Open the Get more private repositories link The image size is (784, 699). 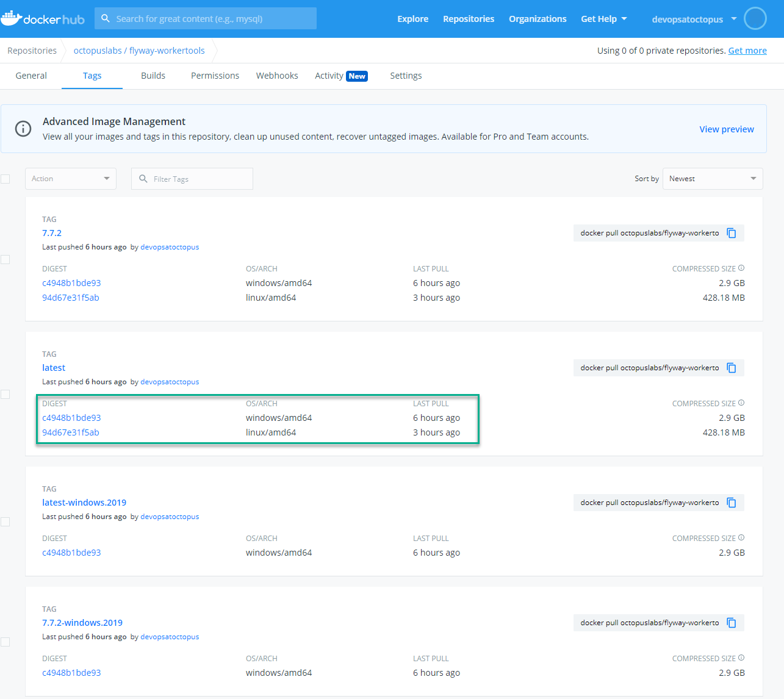tap(747, 50)
